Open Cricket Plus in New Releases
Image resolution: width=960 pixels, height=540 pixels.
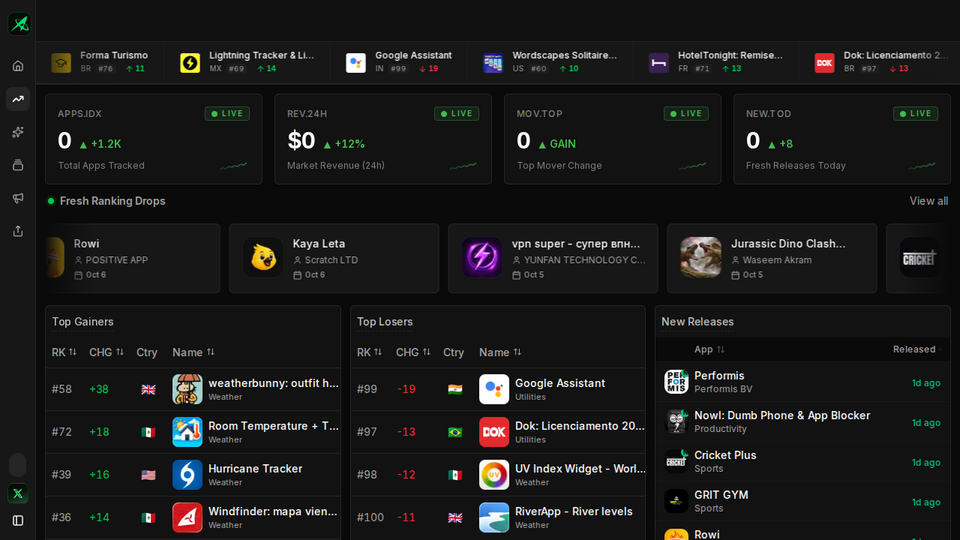point(802,462)
